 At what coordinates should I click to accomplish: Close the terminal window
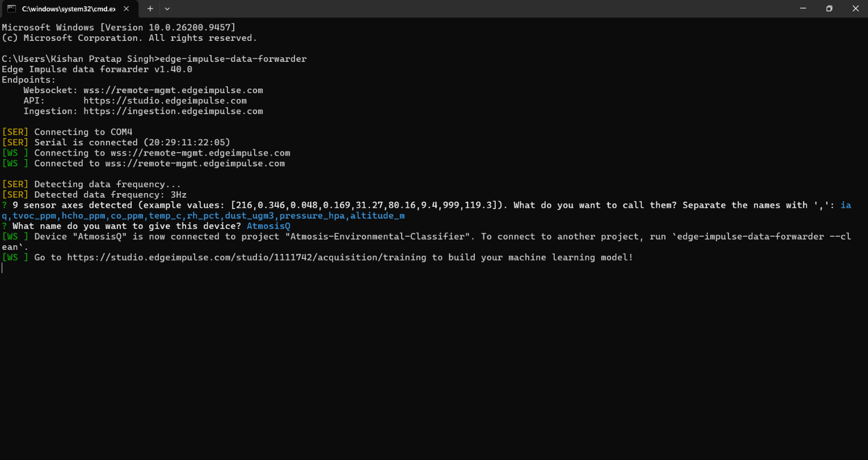pyautogui.click(x=855, y=9)
